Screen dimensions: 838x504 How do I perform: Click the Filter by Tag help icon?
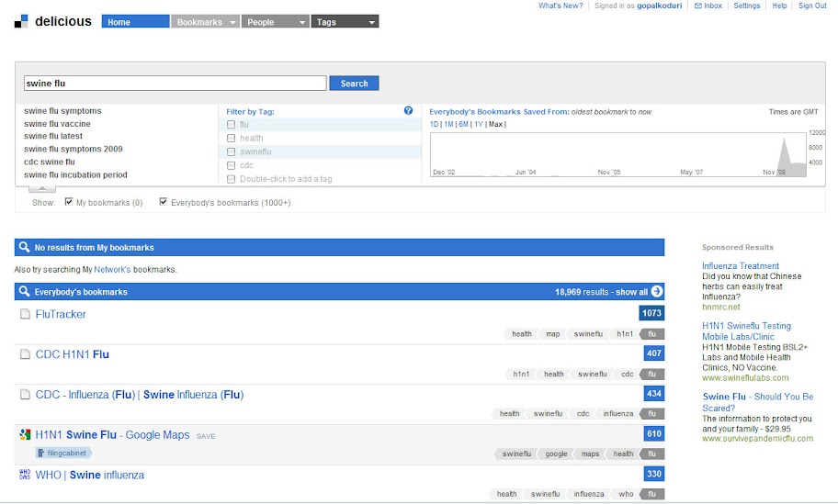coord(408,110)
